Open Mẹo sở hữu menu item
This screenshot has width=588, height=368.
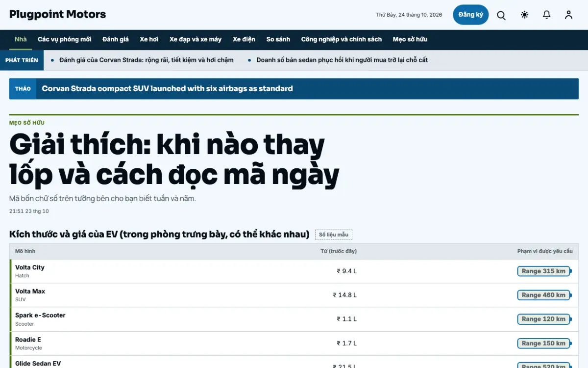click(x=410, y=39)
